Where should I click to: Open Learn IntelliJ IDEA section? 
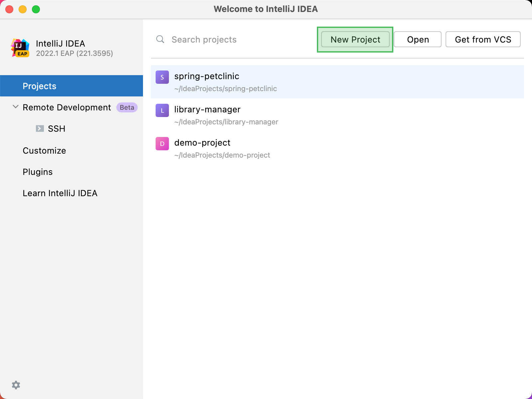[x=60, y=193]
